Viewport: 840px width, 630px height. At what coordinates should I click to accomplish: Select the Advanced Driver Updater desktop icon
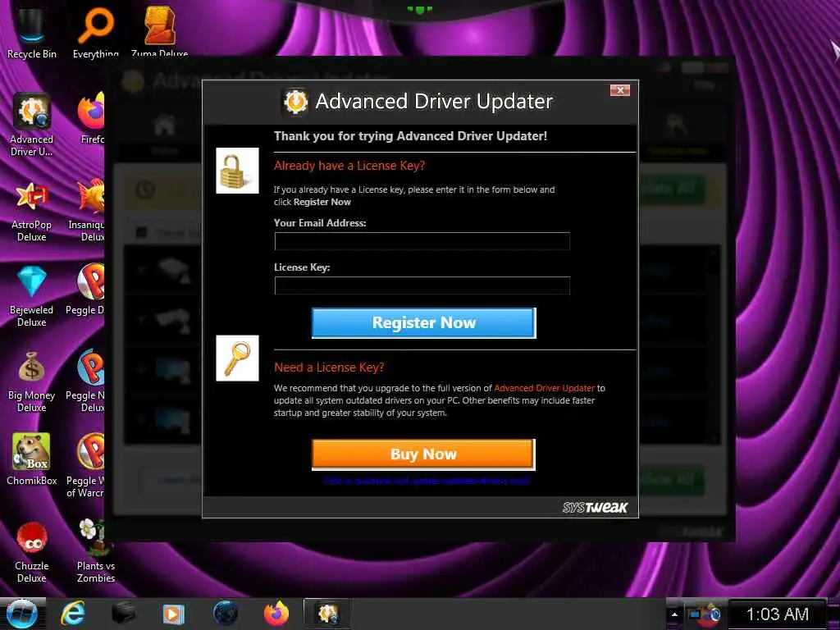pyautogui.click(x=32, y=125)
